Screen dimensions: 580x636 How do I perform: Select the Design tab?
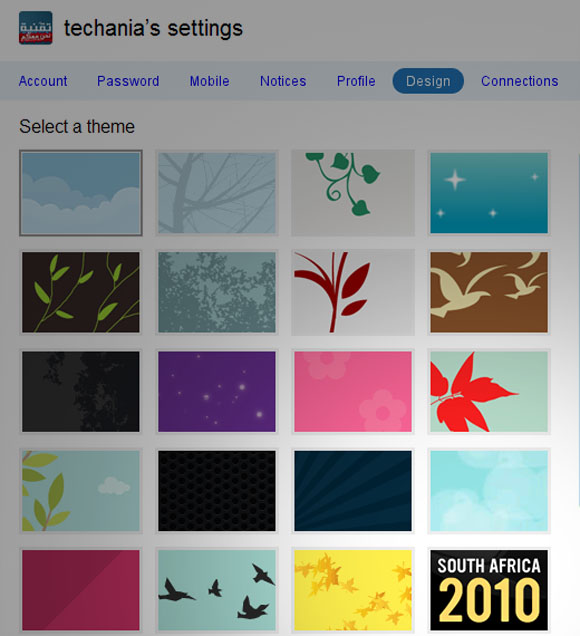coord(428,81)
